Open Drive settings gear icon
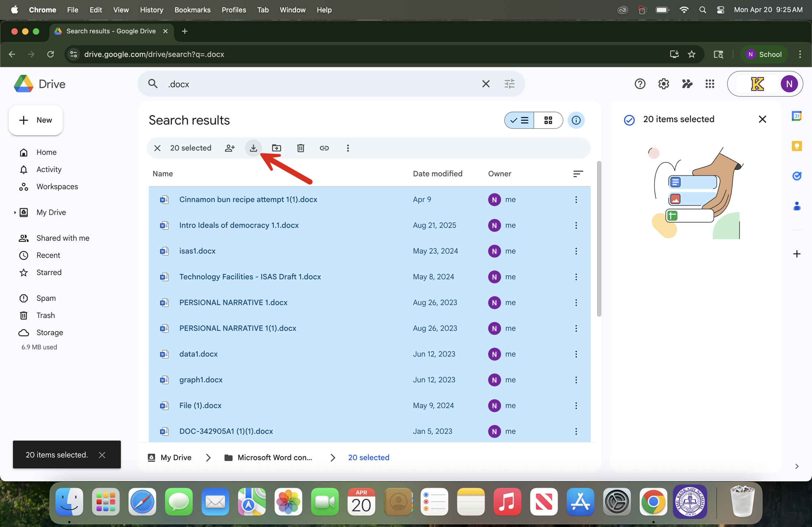Viewport: 812px width, 527px height. (x=663, y=84)
